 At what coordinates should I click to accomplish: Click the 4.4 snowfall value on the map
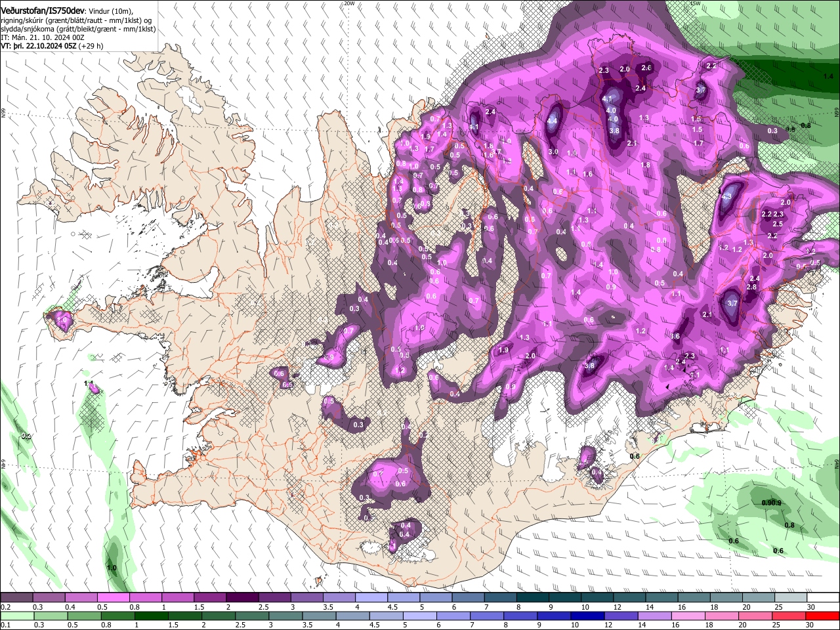(x=552, y=121)
